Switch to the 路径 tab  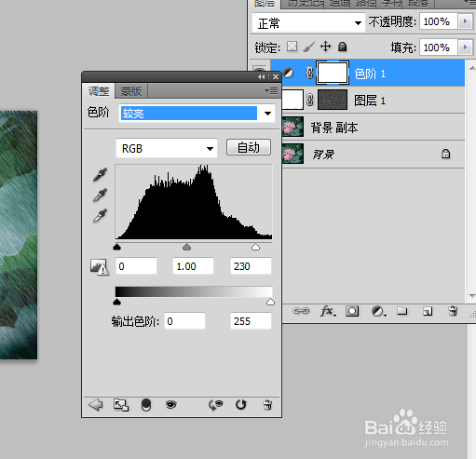[366, 4]
